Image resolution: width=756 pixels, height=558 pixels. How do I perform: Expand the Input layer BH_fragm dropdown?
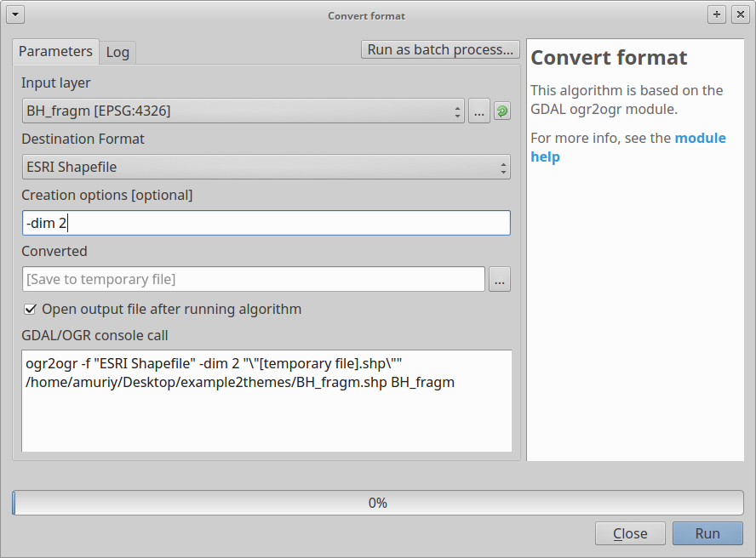[x=243, y=111]
